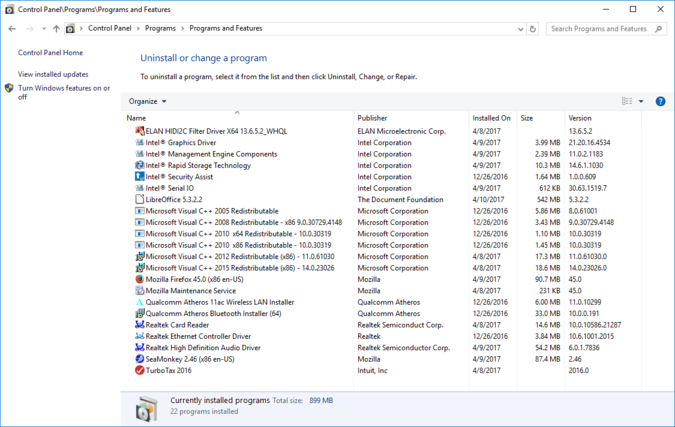Click the Visual C++ 2010 x86 Redistributable icon
Viewport: 675px width, 427px height.
[139, 245]
